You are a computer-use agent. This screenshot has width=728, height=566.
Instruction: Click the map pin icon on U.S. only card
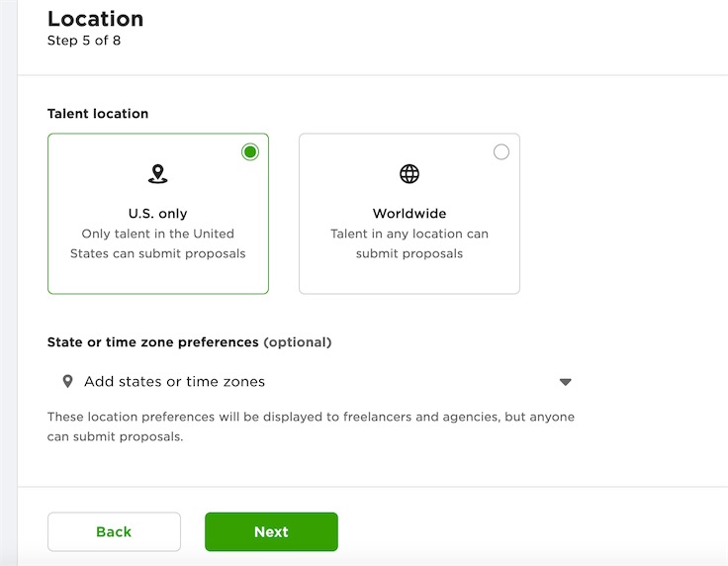coord(158,174)
